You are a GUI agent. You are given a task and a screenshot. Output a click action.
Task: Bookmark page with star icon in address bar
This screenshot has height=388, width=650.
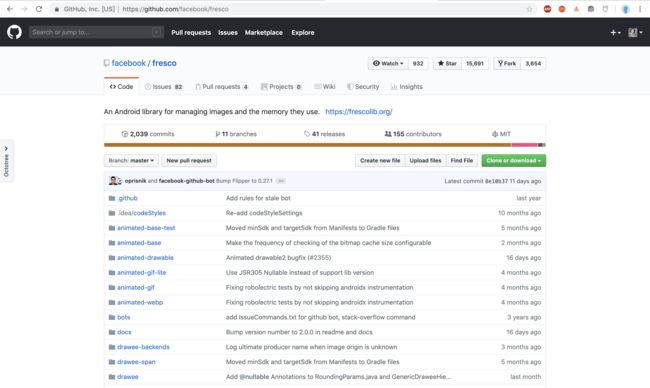click(x=529, y=9)
